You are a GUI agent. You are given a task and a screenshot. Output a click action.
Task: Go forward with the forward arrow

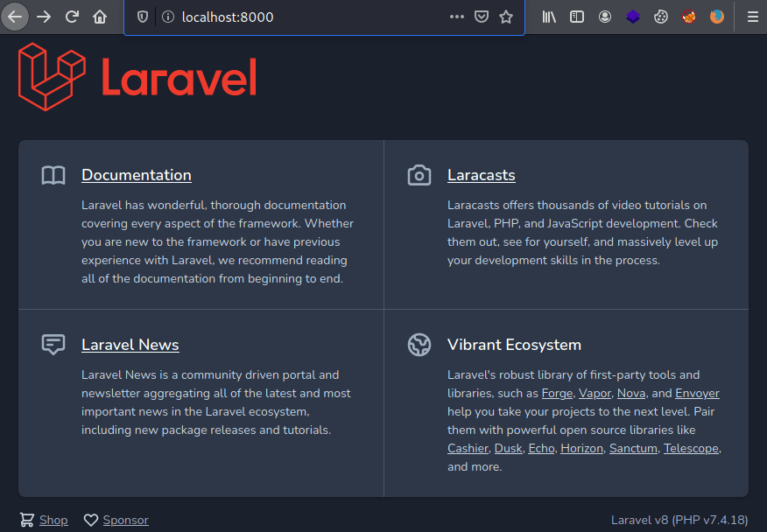44,17
